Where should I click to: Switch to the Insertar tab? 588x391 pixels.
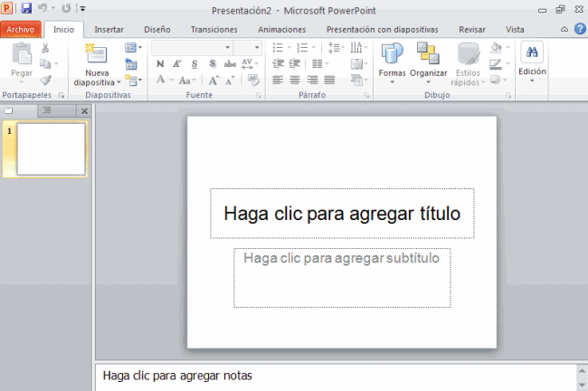point(109,29)
